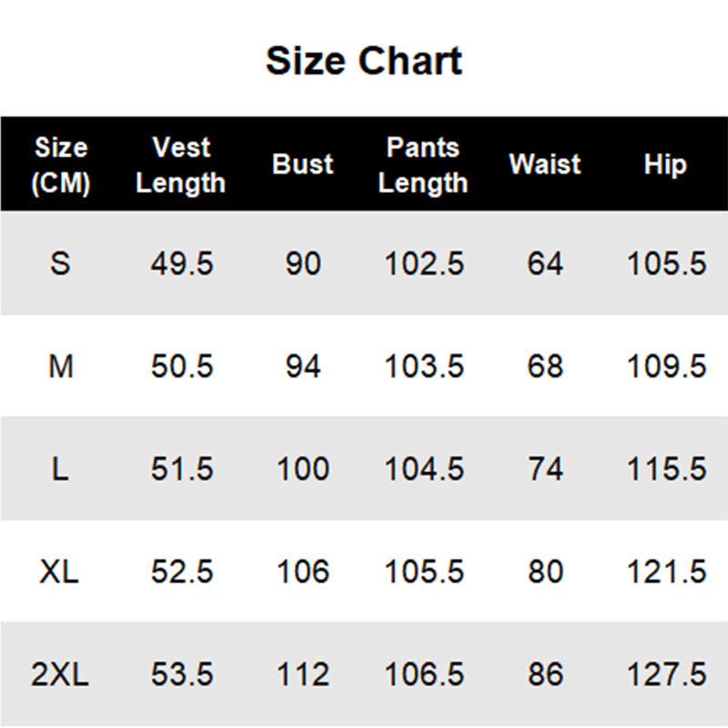Click the Waist column header
Screen dimensions: 728x728
544,164
